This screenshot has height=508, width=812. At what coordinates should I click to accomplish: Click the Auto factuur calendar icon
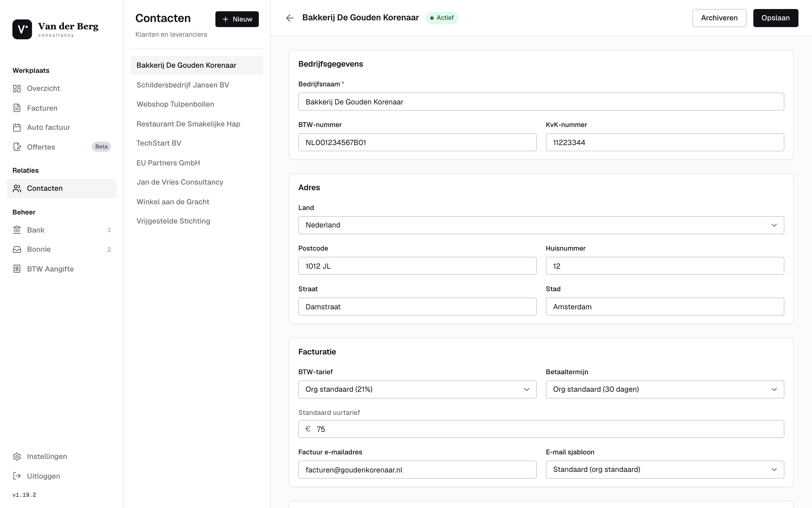click(x=17, y=127)
